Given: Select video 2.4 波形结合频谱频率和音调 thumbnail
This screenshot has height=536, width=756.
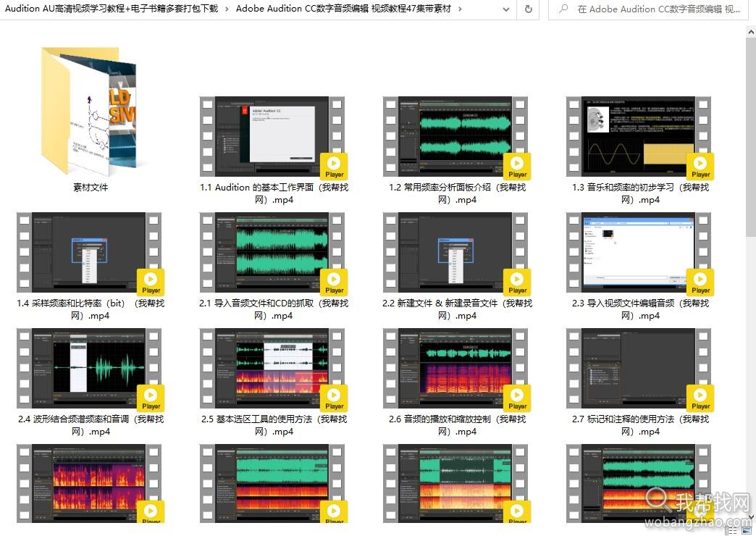Looking at the screenshot, I should [x=89, y=368].
